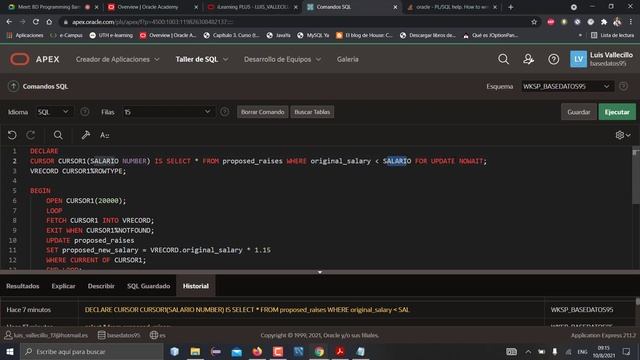Click basedatos95 workspace in footer
This screenshot has width=640, height=360.
119,335
